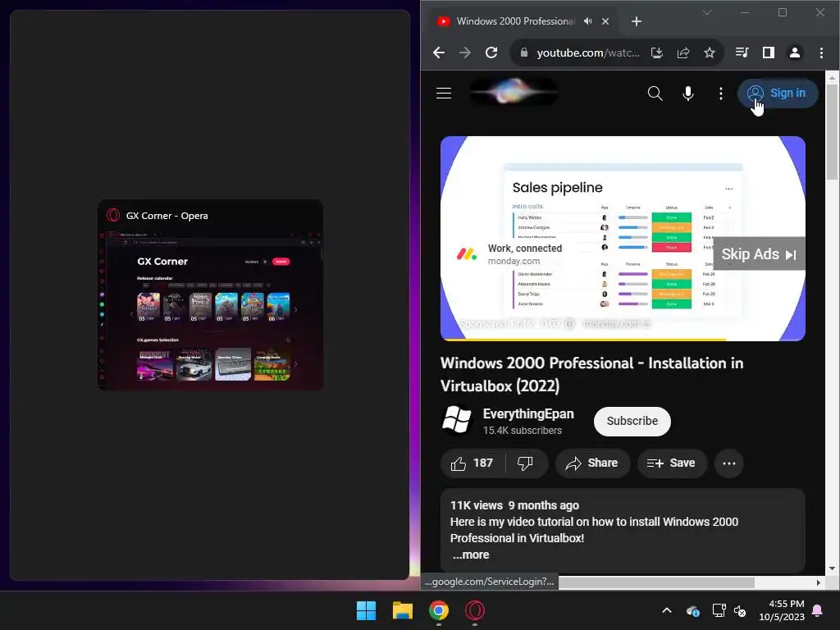
Task: Bookmark this page with the star icon
Action: (x=710, y=52)
